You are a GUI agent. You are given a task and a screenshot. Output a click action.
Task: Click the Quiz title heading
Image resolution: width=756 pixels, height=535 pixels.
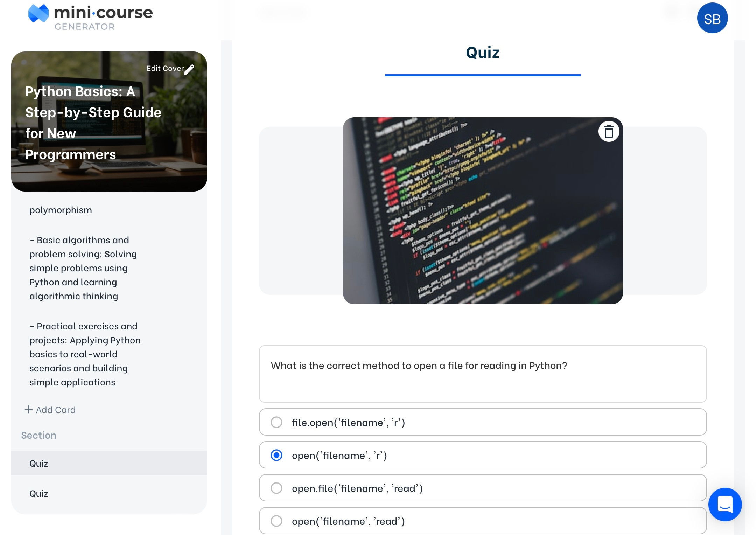click(482, 53)
